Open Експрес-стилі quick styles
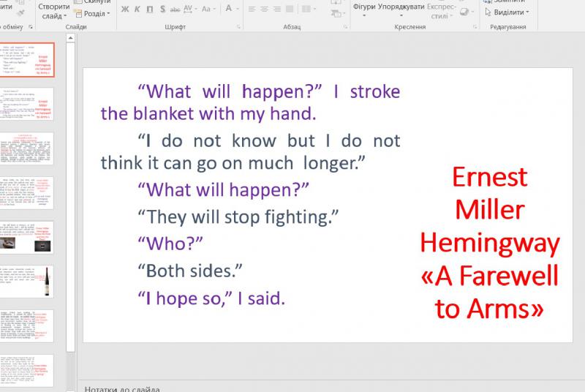Screen dimensions: 585x392 (x=442, y=11)
